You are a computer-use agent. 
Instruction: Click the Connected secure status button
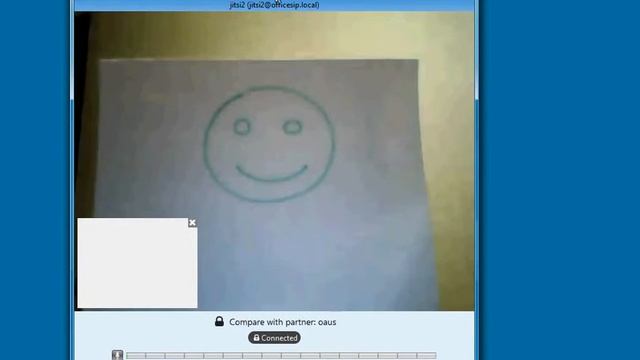[x=274, y=338]
